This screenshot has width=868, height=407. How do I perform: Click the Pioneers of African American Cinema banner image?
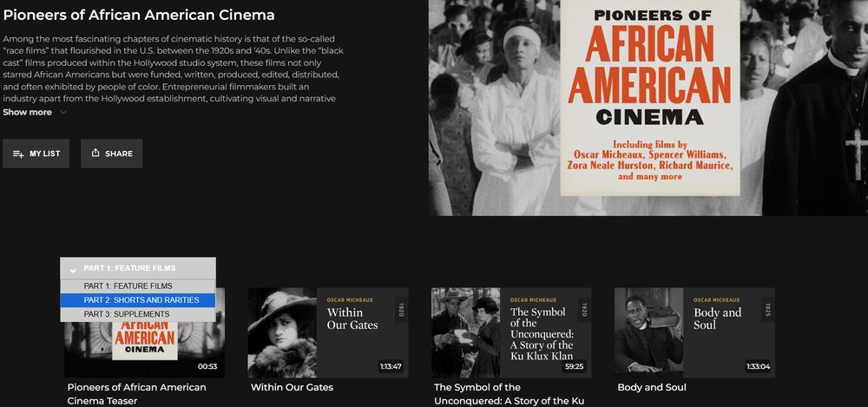(x=648, y=108)
